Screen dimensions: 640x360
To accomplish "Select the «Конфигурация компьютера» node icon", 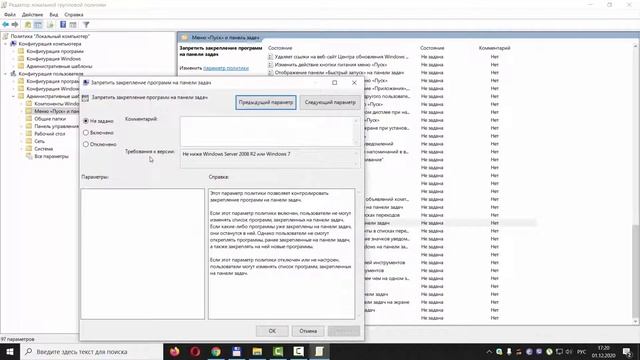I will pyautogui.click(x=13, y=44).
